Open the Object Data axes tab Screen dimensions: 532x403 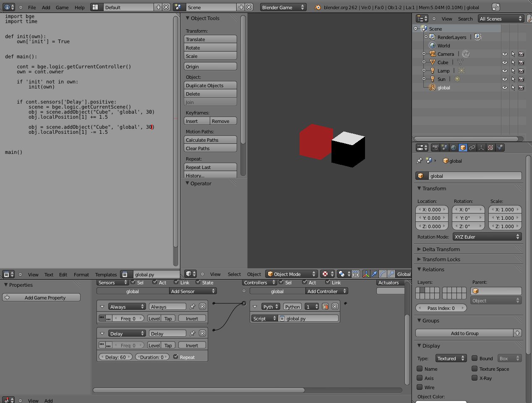pos(481,148)
